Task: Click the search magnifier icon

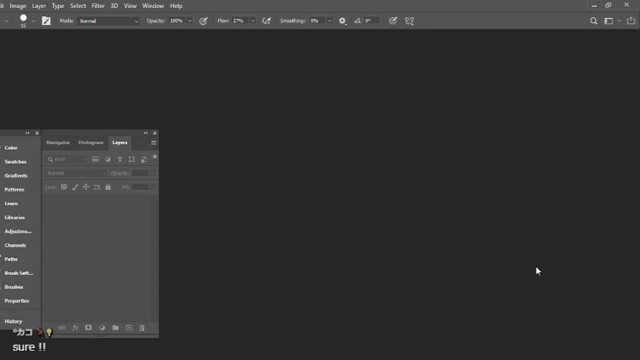Action: click(x=593, y=21)
